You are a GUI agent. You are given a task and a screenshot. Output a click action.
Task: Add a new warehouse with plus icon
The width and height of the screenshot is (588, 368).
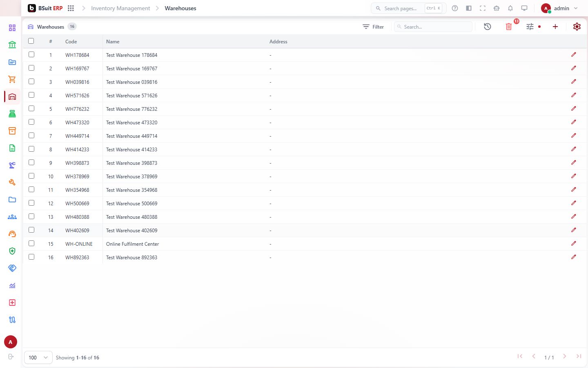coord(555,27)
